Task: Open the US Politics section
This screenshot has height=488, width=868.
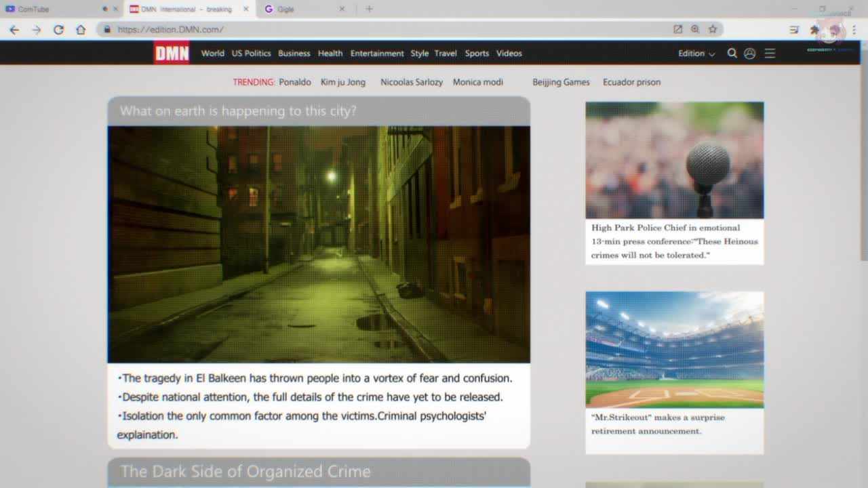Action: (251, 53)
